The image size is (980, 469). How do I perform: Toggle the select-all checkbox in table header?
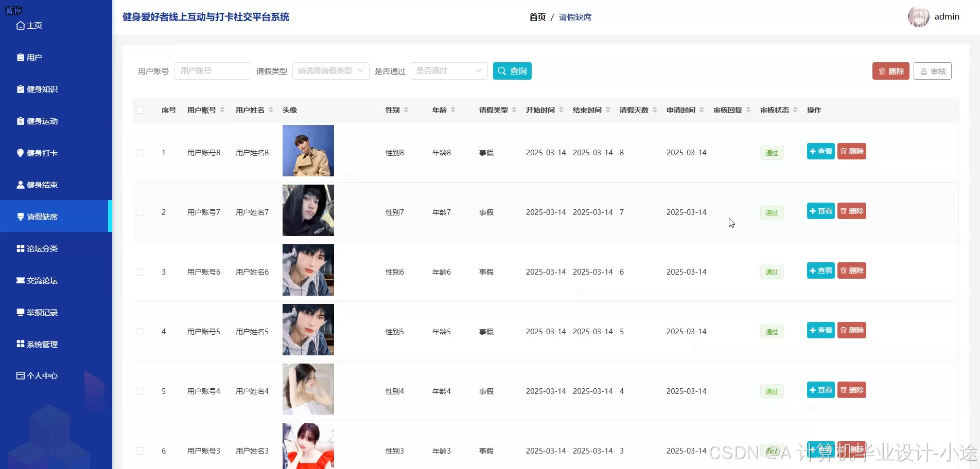pyautogui.click(x=139, y=110)
